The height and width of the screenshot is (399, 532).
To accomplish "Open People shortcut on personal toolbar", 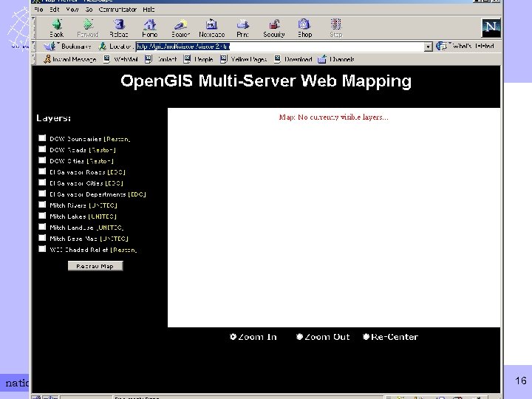I will (199, 59).
